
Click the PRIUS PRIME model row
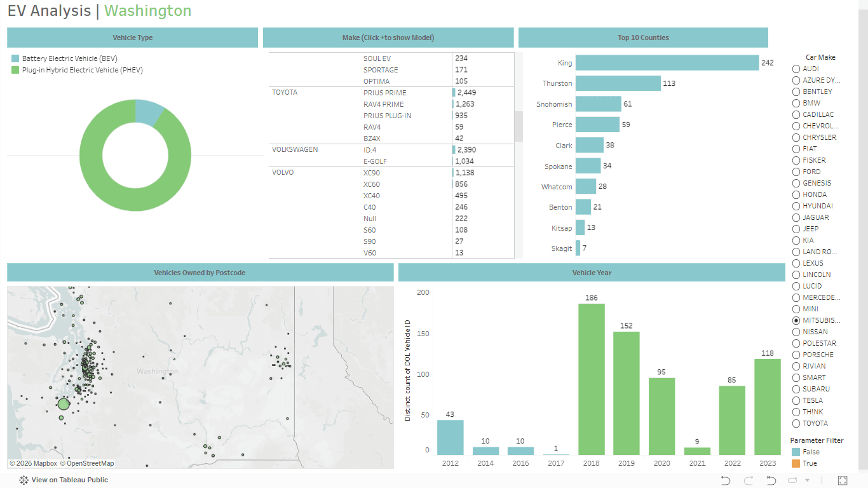click(x=385, y=93)
